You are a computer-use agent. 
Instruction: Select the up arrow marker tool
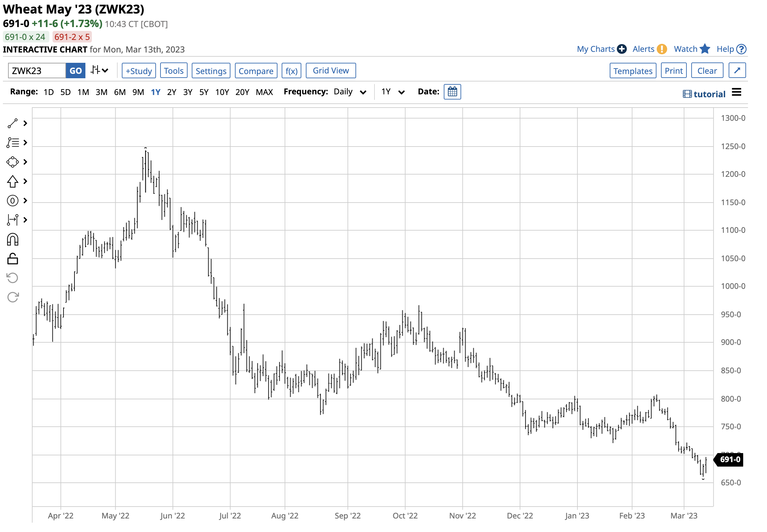click(13, 182)
